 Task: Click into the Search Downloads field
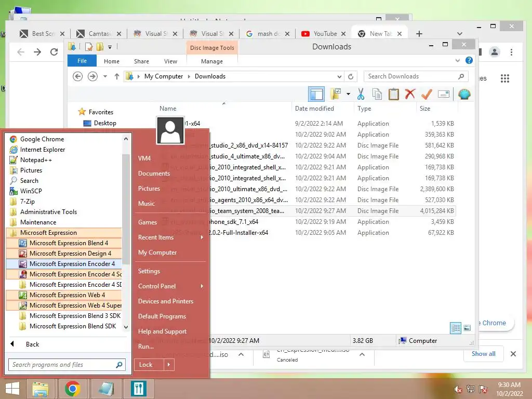pos(416,76)
